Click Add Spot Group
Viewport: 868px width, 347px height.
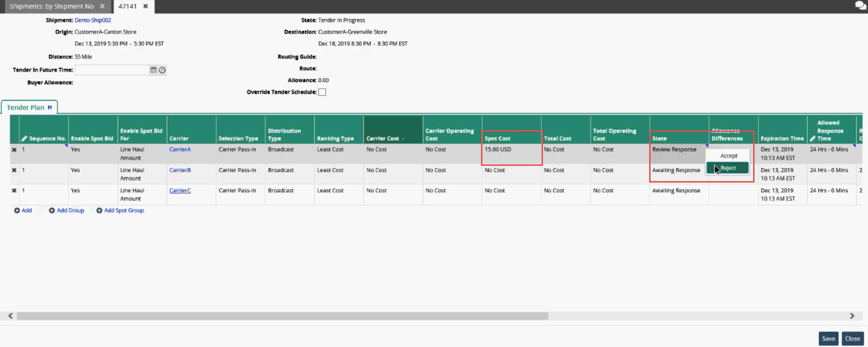tap(120, 211)
